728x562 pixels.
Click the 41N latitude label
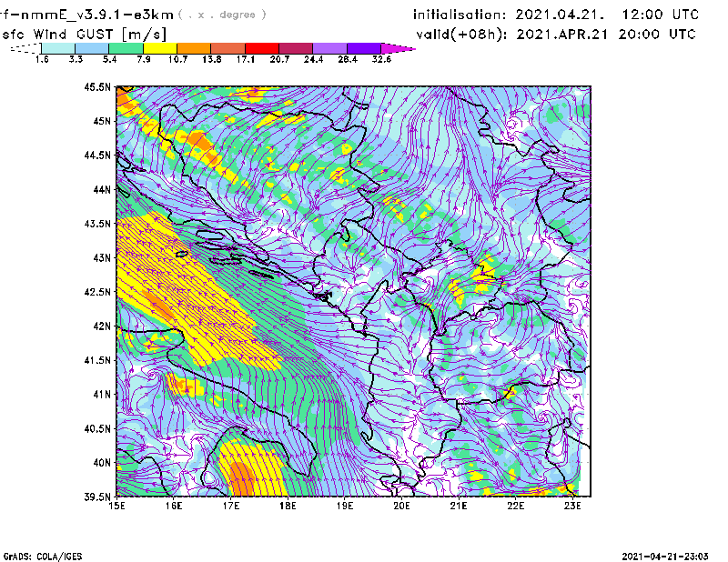coord(102,395)
